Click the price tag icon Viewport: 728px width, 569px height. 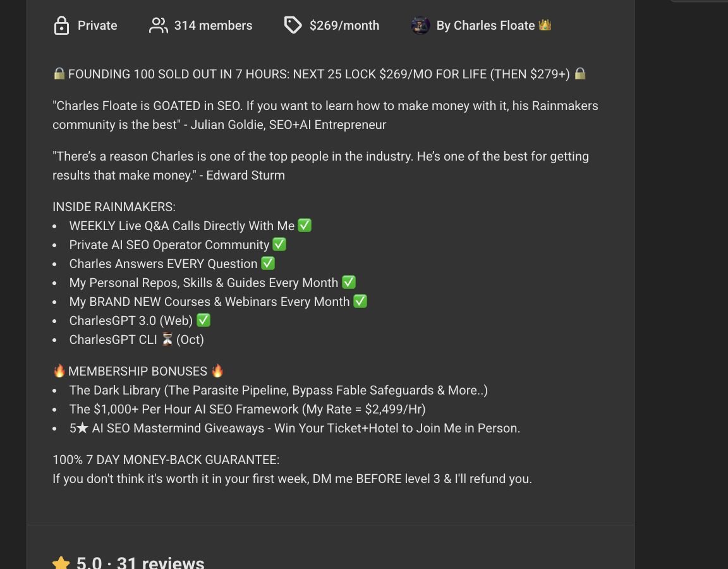293,25
